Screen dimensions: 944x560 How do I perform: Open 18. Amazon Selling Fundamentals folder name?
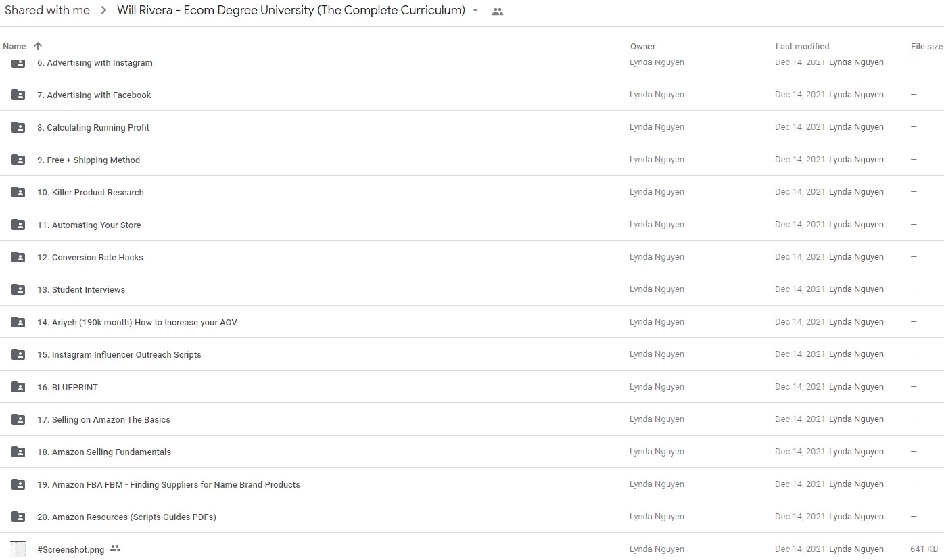point(104,452)
